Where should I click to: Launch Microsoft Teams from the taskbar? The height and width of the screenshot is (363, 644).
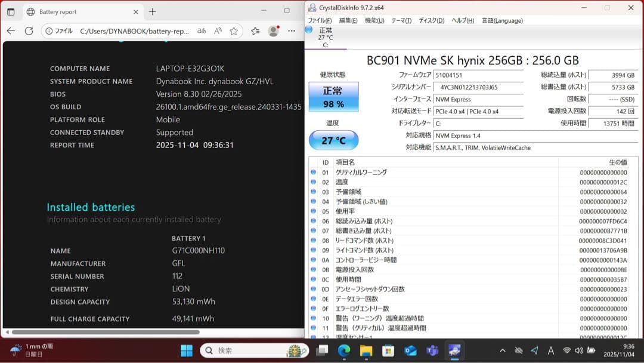(x=432, y=351)
